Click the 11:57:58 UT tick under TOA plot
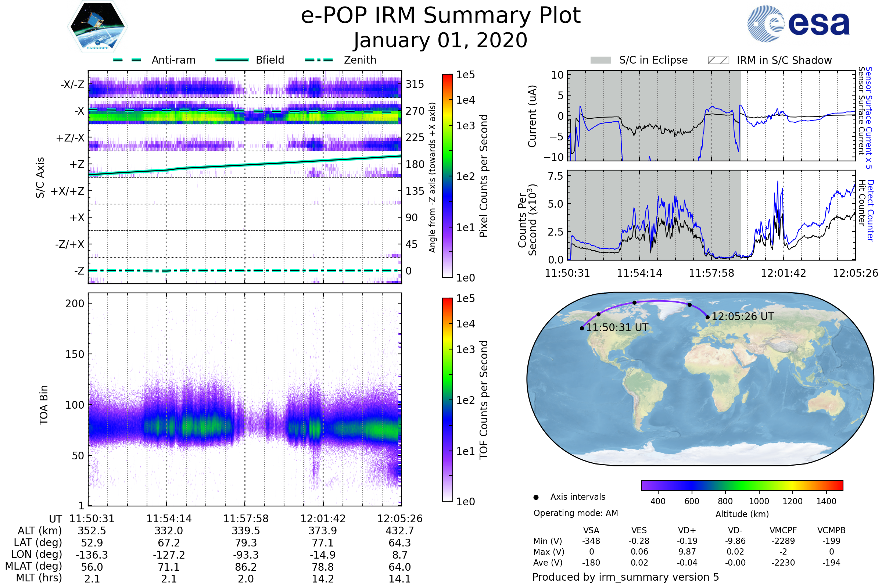 tap(245, 519)
